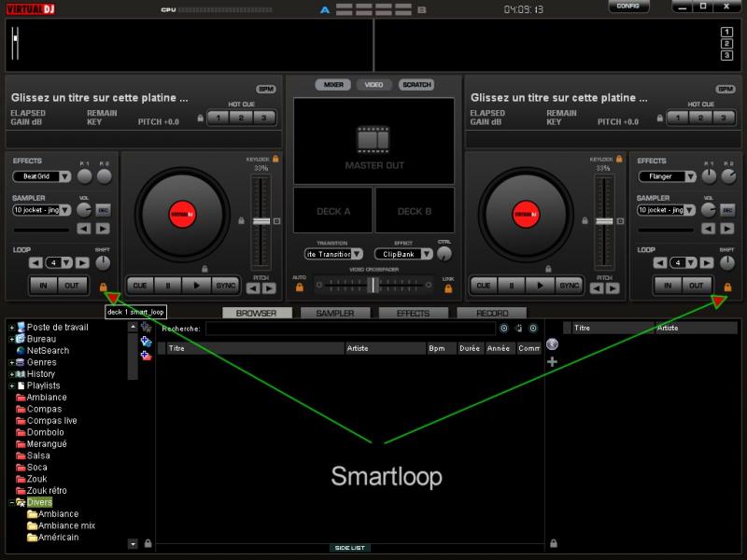The image size is (747, 560).
Task: Collapse the Divers folder
Action: coord(11,502)
